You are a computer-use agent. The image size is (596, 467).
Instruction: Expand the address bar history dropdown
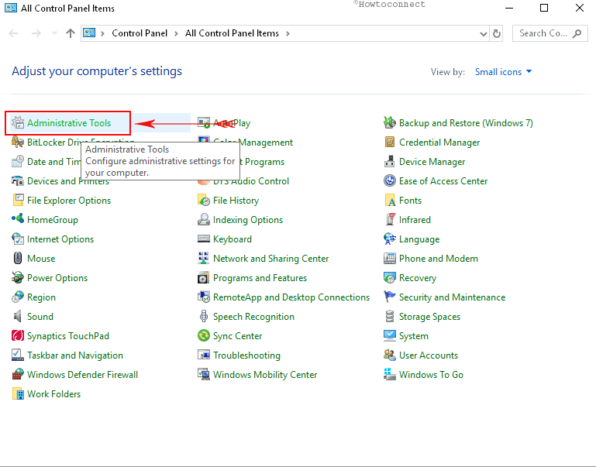point(483,34)
